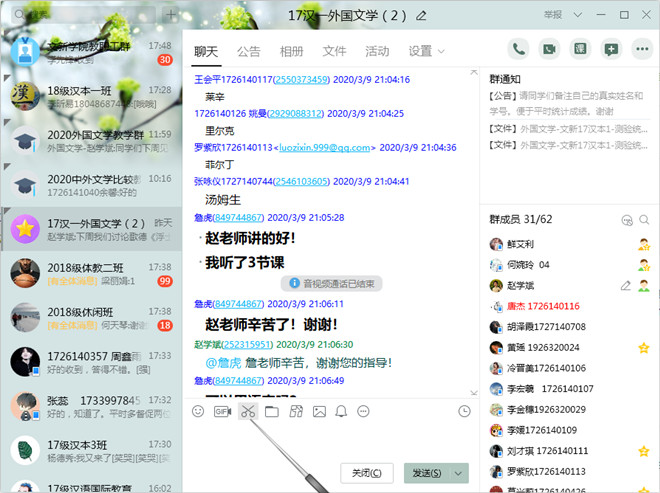This screenshot has height=493, width=660.
Task: Start a voice call in the group
Action: (518, 48)
